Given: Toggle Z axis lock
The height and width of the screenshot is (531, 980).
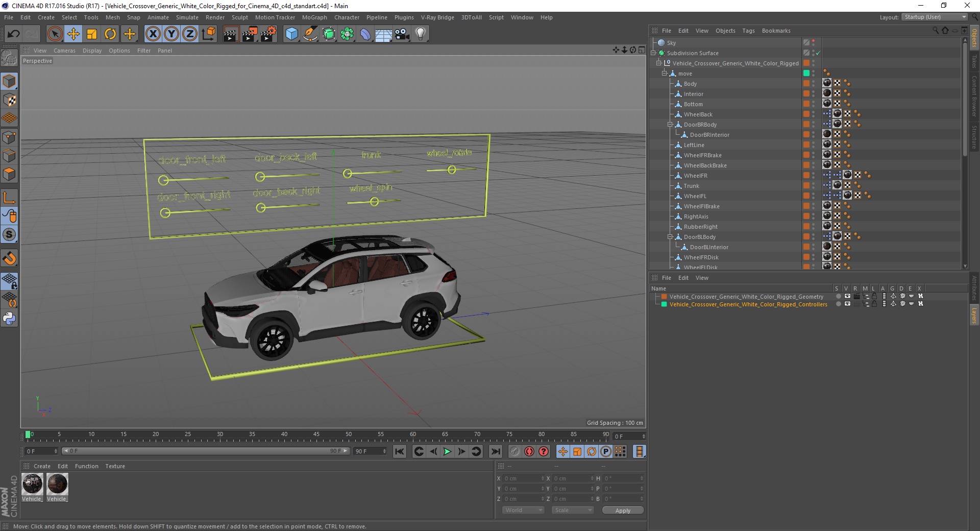Looking at the screenshot, I should point(190,34).
